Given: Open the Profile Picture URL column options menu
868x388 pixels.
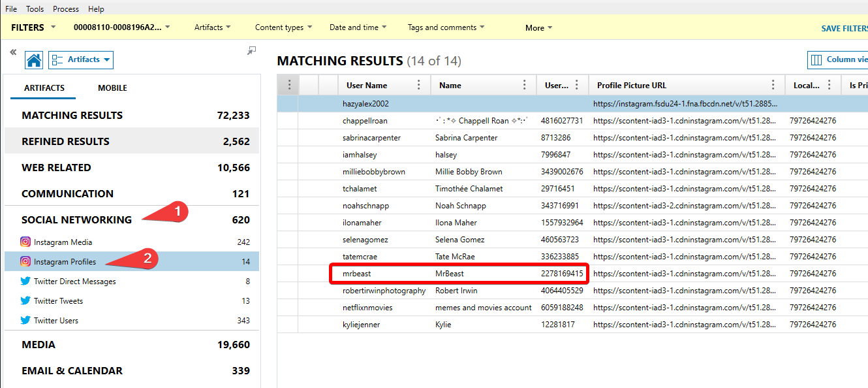Looking at the screenshot, I should [773, 85].
